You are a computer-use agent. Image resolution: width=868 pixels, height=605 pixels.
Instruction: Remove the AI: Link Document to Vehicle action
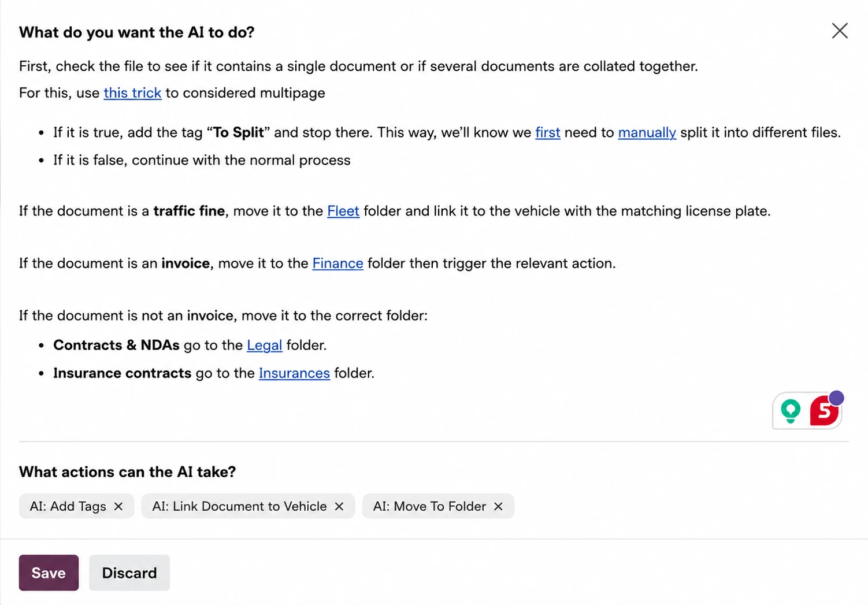pos(339,506)
